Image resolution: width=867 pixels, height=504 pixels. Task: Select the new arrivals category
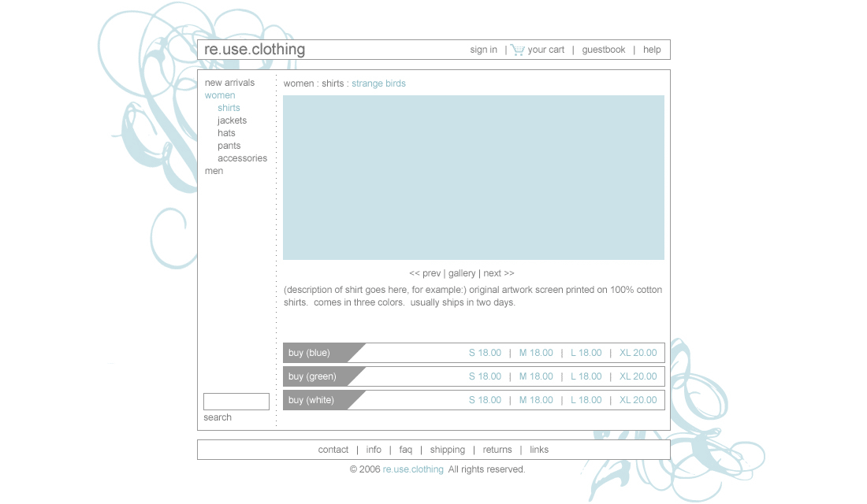tap(229, 83)
